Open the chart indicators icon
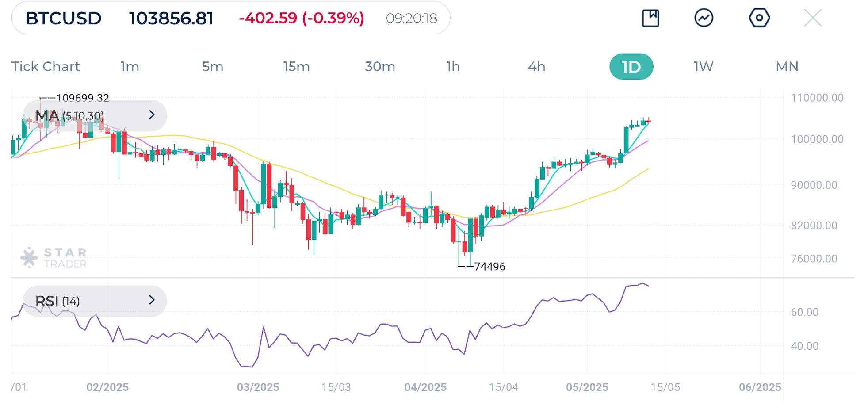 [704, 18]
